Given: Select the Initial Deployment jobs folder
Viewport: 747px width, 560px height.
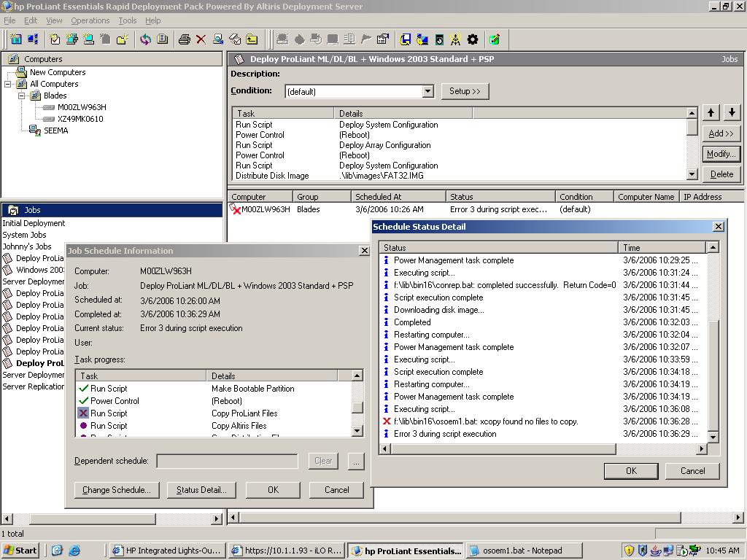Looking at the screenshot, I should (34, 223).
